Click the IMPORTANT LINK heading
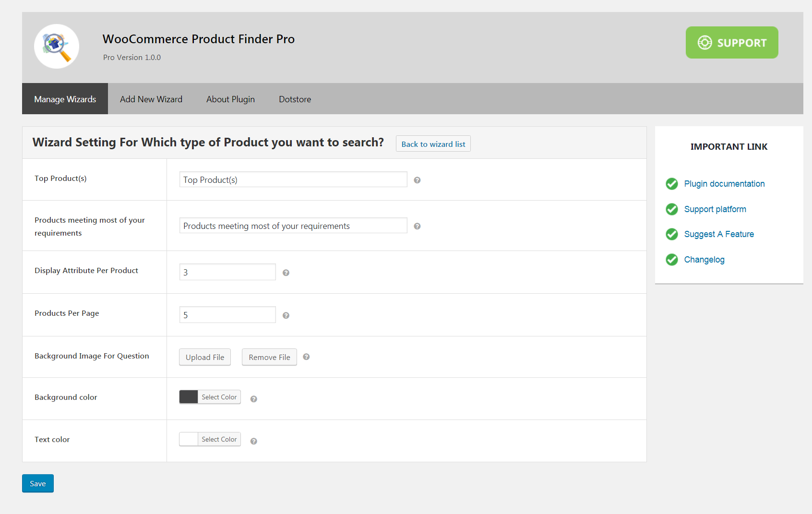The height and width of the screenshot is (514, 812). coord(729,147)
